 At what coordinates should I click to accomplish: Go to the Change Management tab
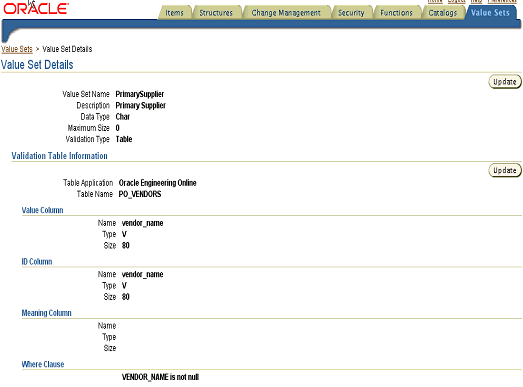[x=286, y=13]
